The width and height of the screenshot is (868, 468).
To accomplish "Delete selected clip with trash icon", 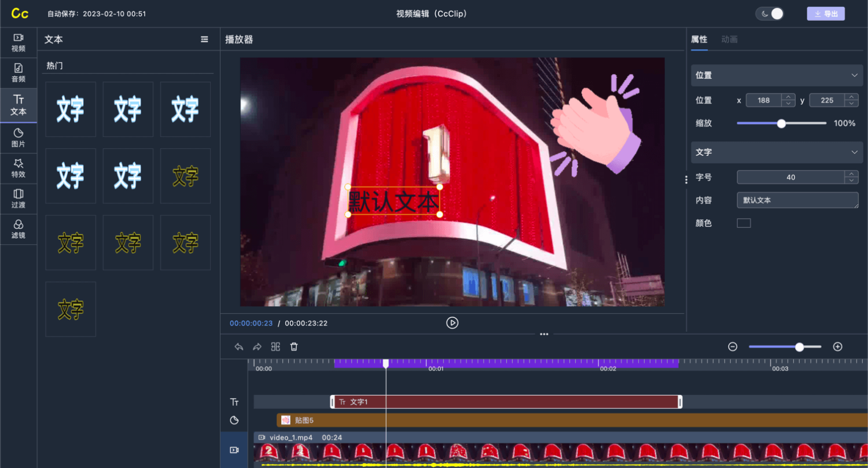I will [x=294, y=346].
